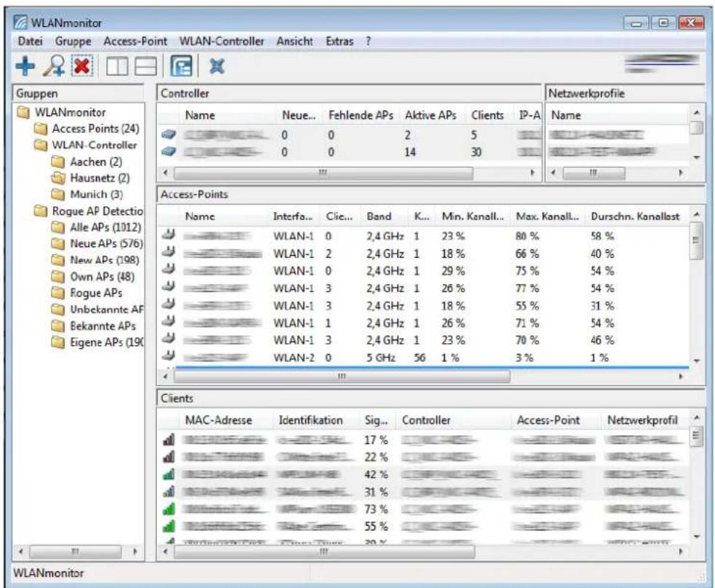Sort by Max. Kanallast column header

point(547,216)
